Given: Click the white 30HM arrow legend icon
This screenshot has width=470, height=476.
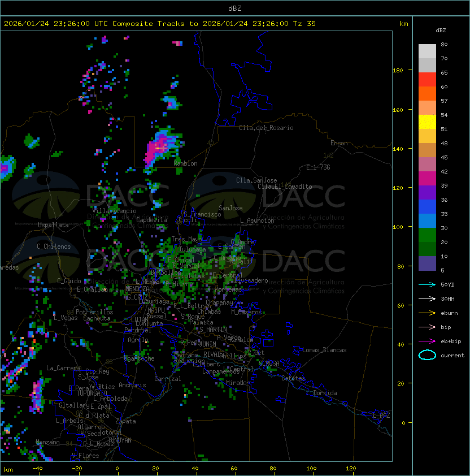Looking at the screenshot, I should 427,298.
